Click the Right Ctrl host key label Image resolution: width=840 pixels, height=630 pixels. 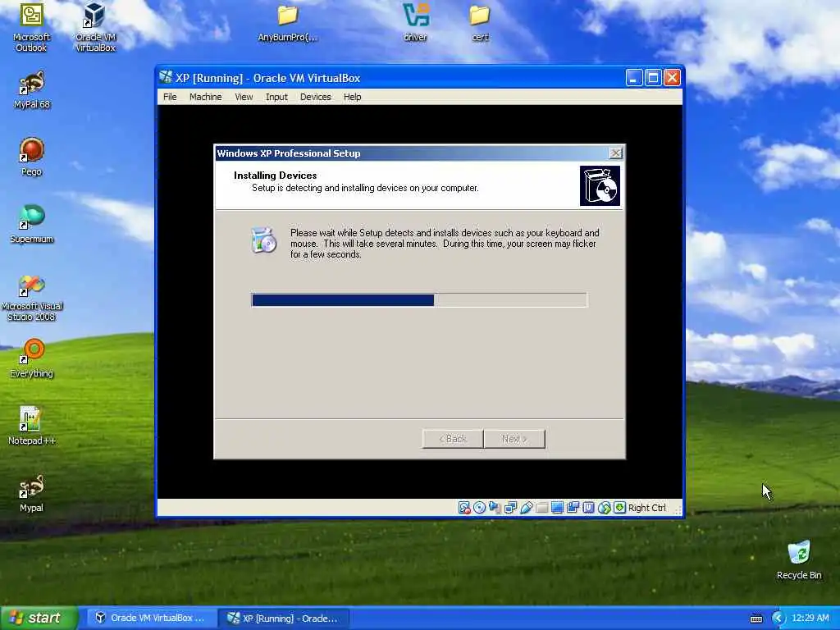coord(646,508)
